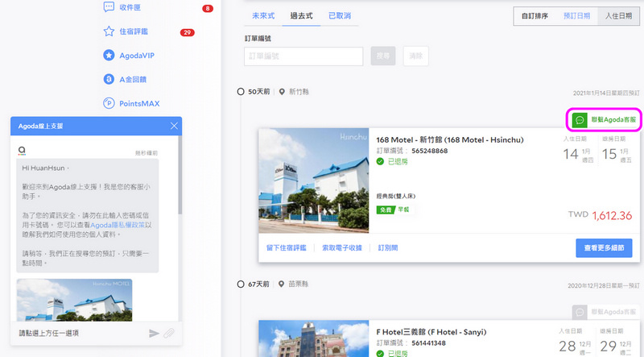This screenshot has width=644, height=357.
Task: Click the chat paperclip attachment icon
Action: click(x=169, y=333)
